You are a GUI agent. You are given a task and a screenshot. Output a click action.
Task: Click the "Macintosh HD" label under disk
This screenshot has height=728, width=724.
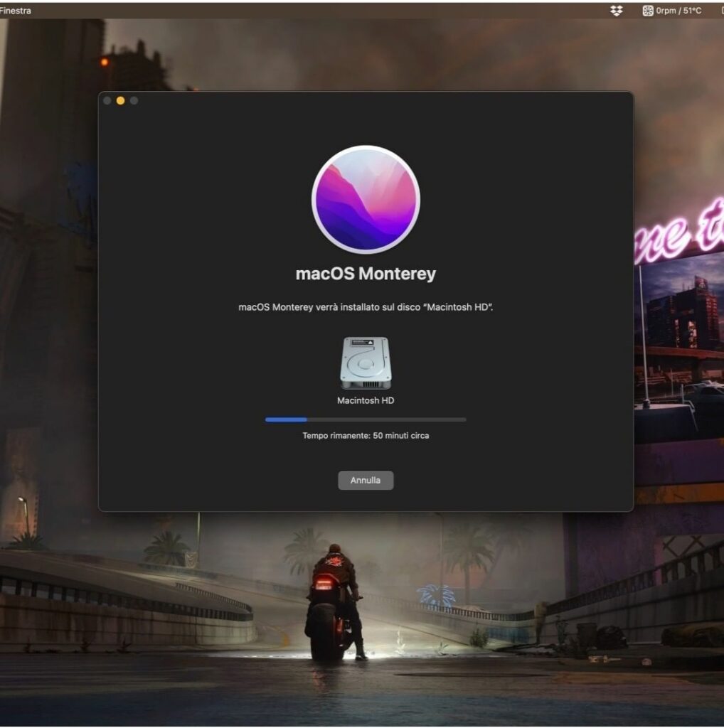pyautogui.click(x=366, y=401)
